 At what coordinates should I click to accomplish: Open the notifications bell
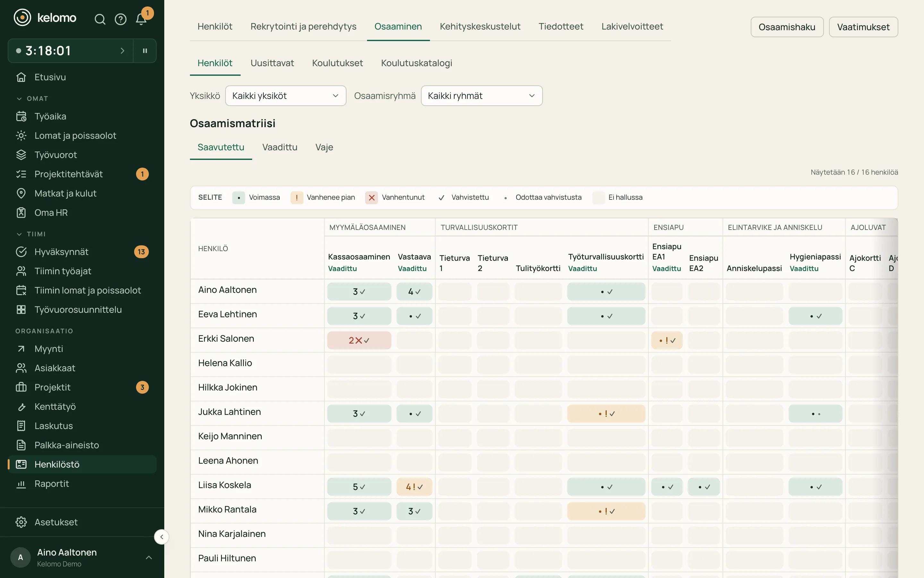pos(141,19)
